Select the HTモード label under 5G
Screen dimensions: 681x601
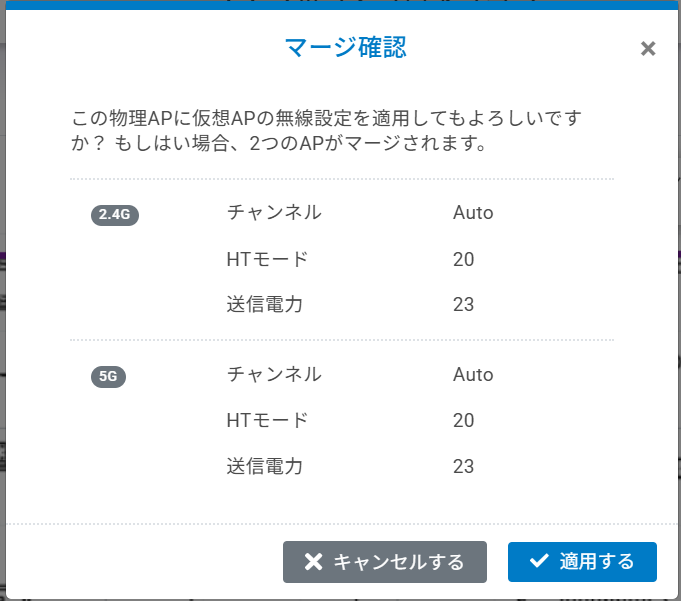(267, 420)
